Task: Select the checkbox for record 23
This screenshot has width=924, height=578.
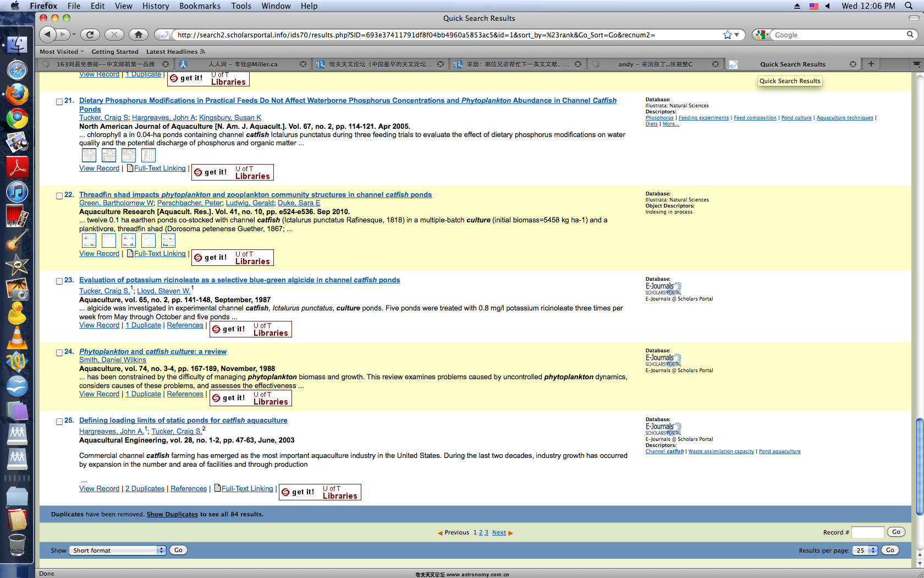Action: coord(59,281)
